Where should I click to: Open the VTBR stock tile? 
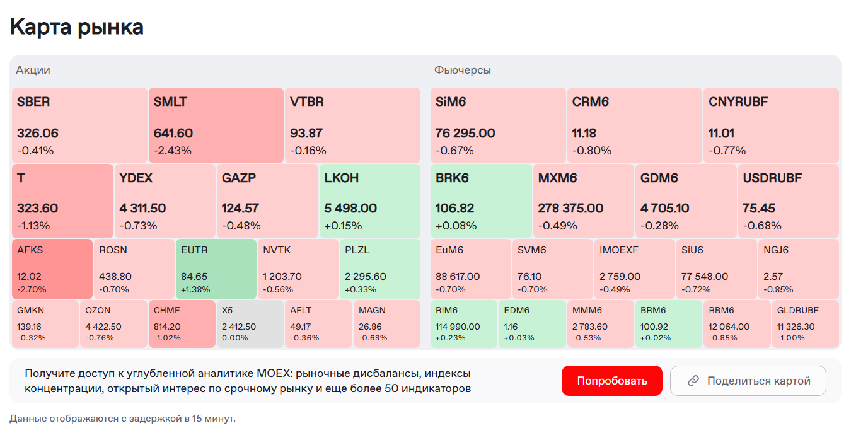point(352,125)
